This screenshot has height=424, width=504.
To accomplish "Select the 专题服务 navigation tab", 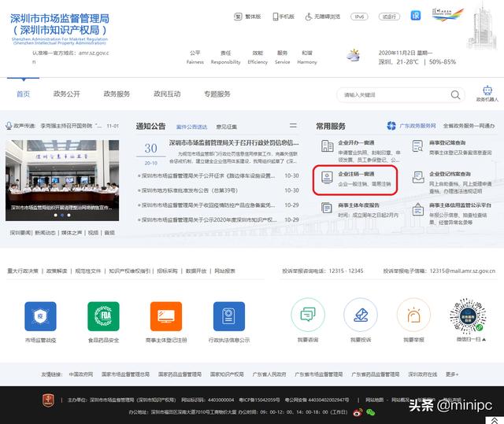I will point(217,94).
